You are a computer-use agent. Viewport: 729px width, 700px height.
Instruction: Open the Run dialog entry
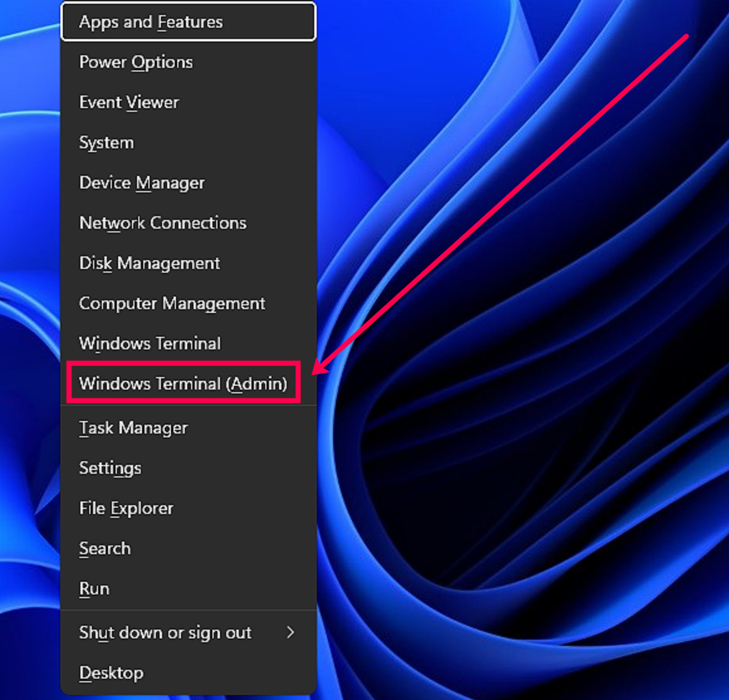[94, 589]
